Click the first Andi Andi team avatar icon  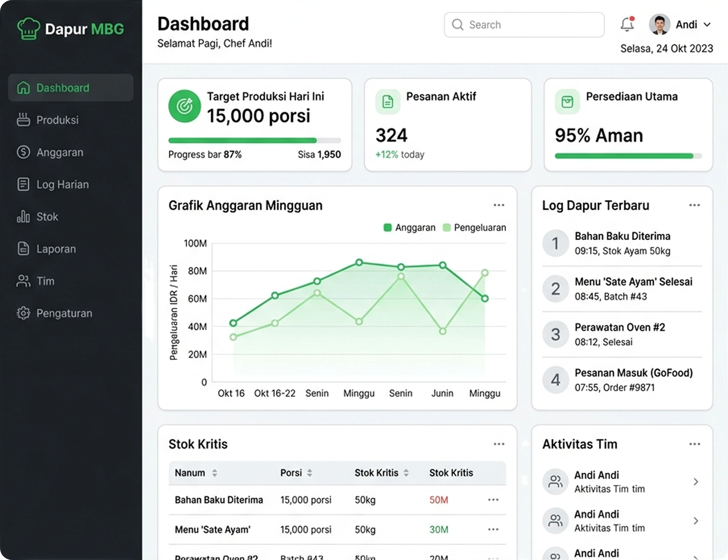pos(555,482)
